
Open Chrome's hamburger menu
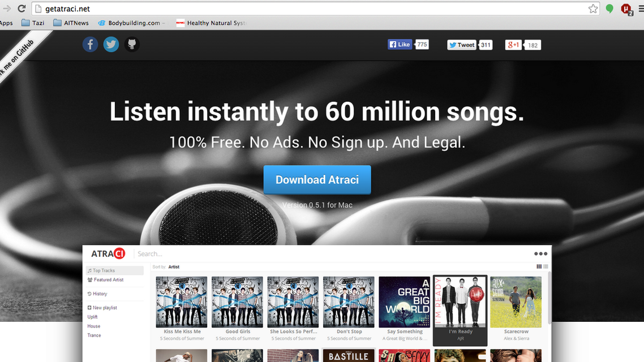click(x=641, y=8)
